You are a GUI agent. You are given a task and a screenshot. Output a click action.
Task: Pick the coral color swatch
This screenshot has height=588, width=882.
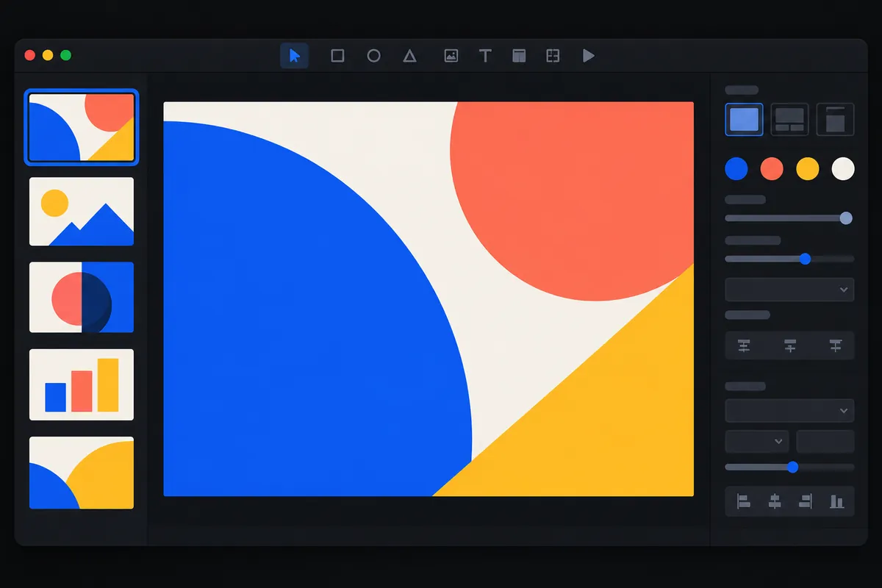772,169
